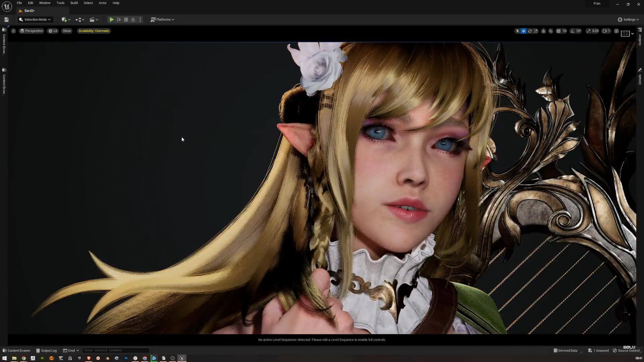
Task: Select the rotate transform gizmo tool
Action: click(530, 31)
